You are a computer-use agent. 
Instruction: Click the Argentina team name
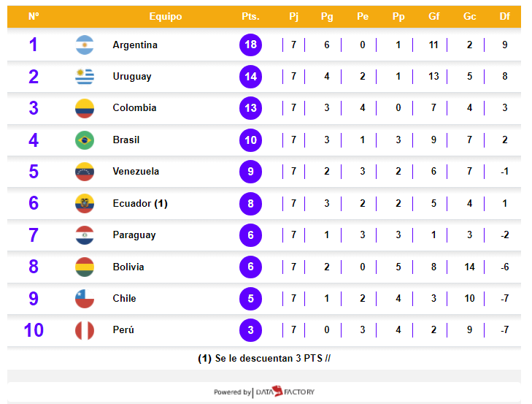135,45
